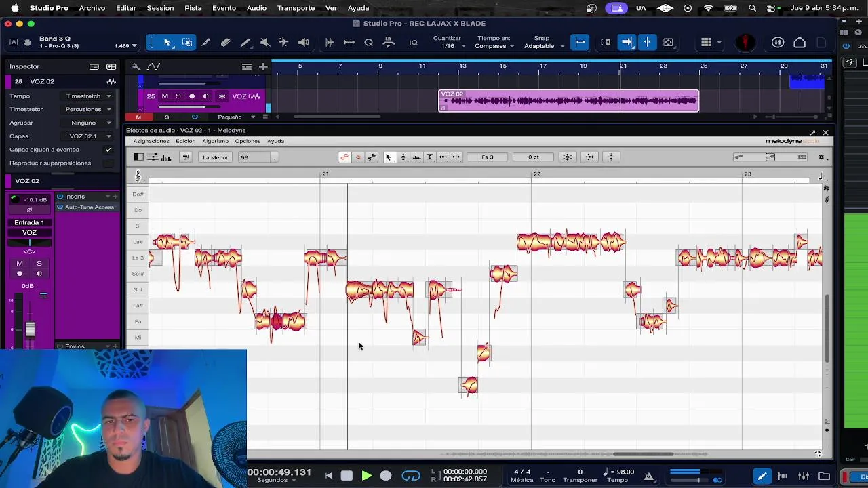Click the Stop button in transport

(347, 476)
